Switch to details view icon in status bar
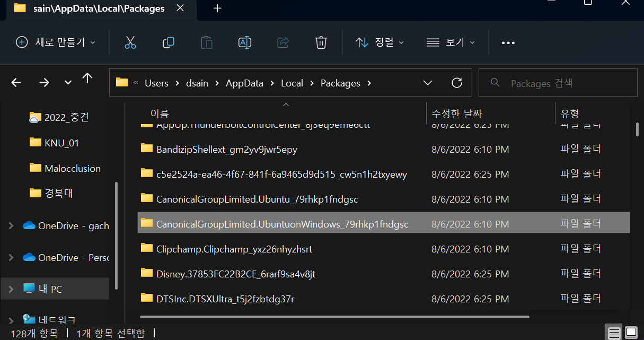Image resolution: width=644 pixels, height=340 pixels. pos(614,333)
